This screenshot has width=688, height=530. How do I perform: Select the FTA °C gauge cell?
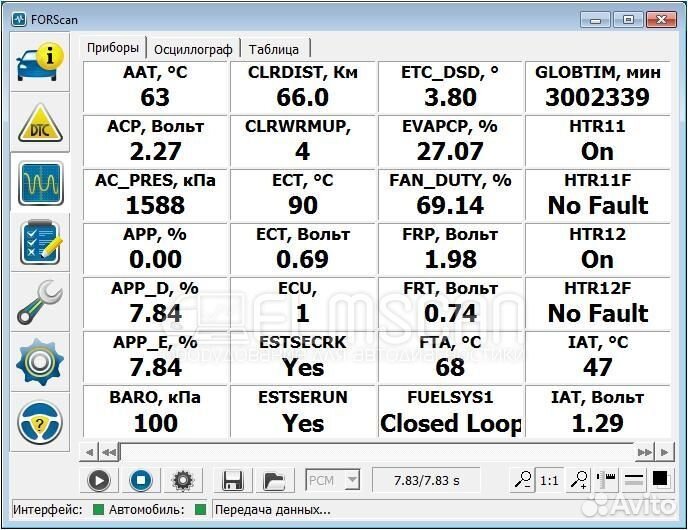pyautogui.click(x=450, y=357)
